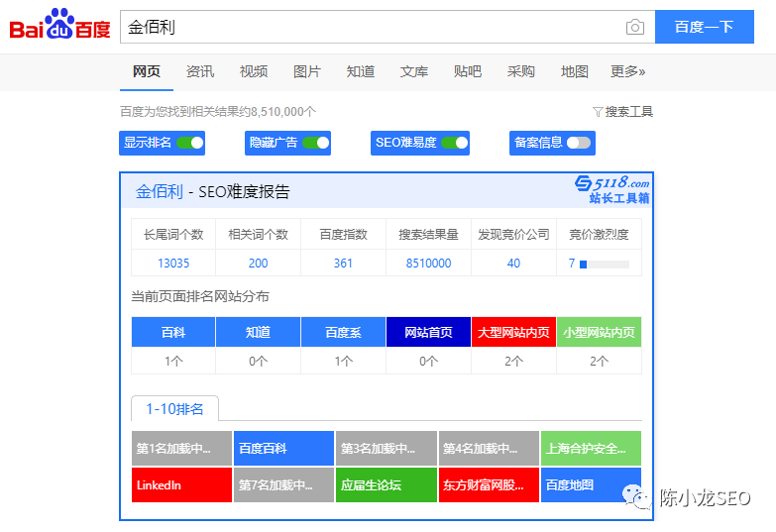Go to the 采购 tab
The height and width of the screenshot is (532, 776).
coord(520,71)
